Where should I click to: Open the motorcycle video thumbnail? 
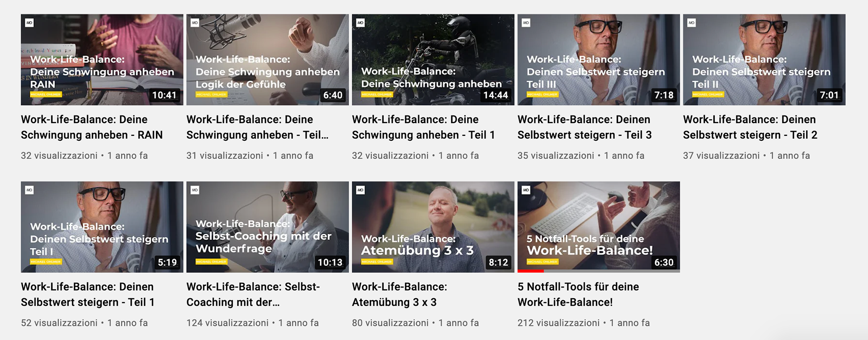click(x=433, y=60)
